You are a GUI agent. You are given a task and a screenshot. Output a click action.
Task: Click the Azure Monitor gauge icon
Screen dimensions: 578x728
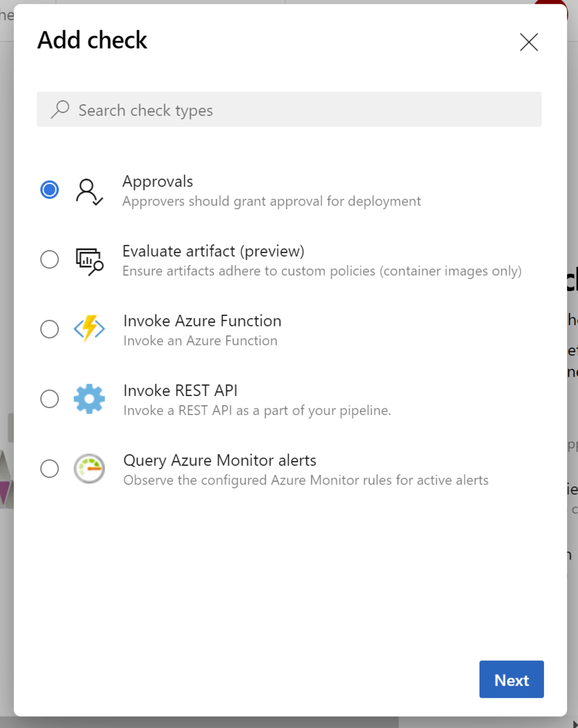(89, 469)
